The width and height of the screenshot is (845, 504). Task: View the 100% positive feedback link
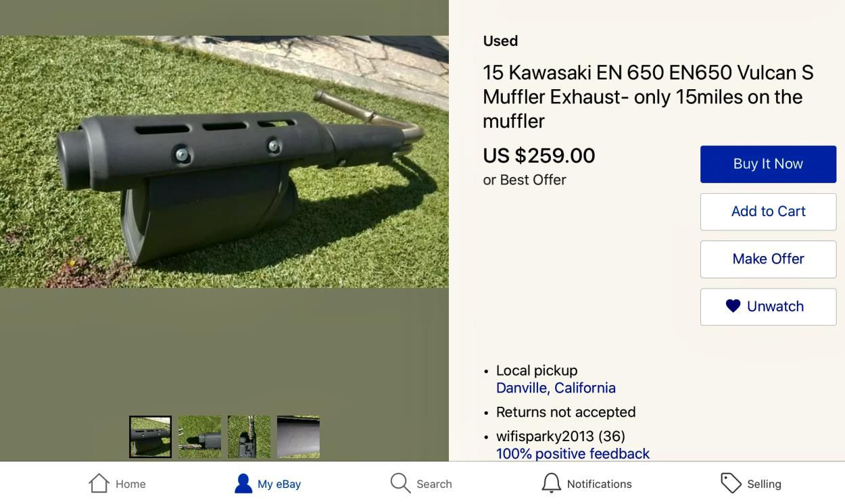pos(573,453)
